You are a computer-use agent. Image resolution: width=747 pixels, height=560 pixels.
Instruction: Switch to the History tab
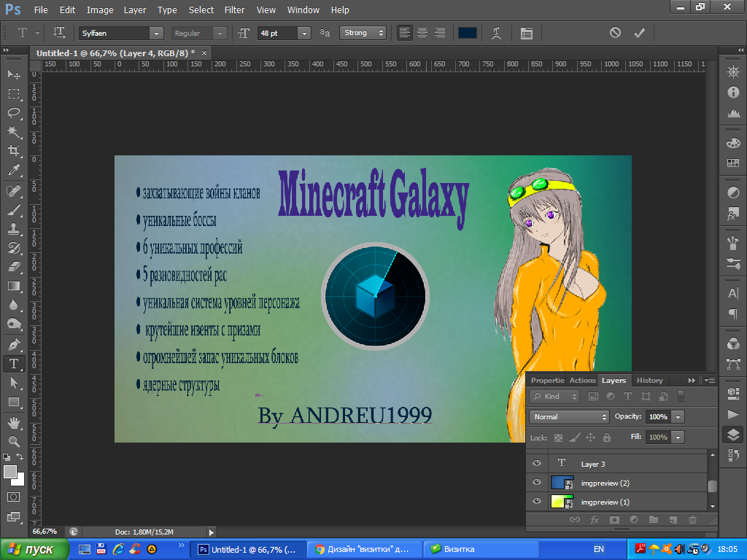pyautogui.click(x=649, y=381)
